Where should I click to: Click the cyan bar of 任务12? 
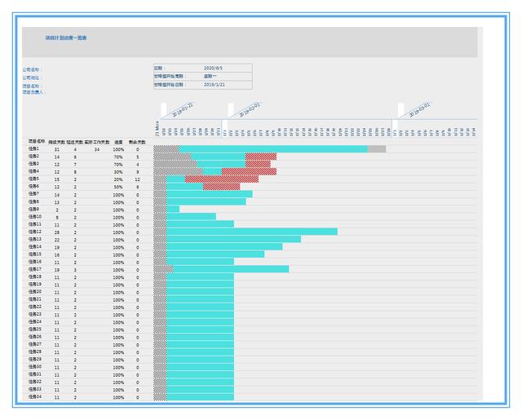[252, 232]
